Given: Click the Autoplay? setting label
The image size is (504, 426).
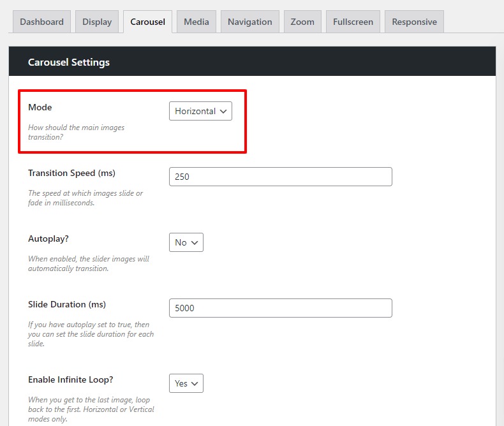Looking at the screenshot, I should pyautogui.click(x=48, y=239).
